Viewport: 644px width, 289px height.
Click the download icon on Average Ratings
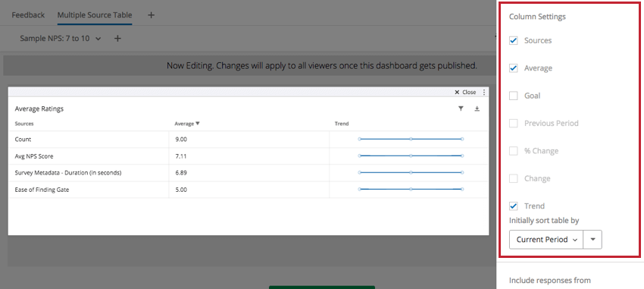click(477, 108)
